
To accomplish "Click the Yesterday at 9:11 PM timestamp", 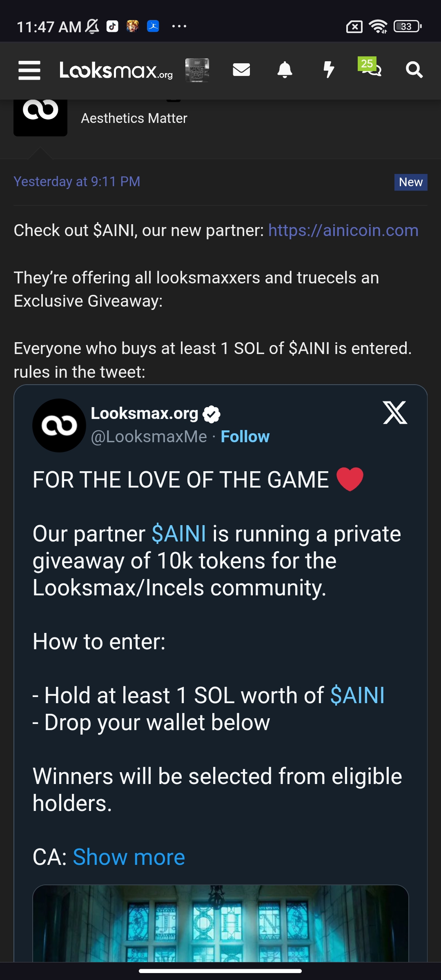I will point(77,181).
